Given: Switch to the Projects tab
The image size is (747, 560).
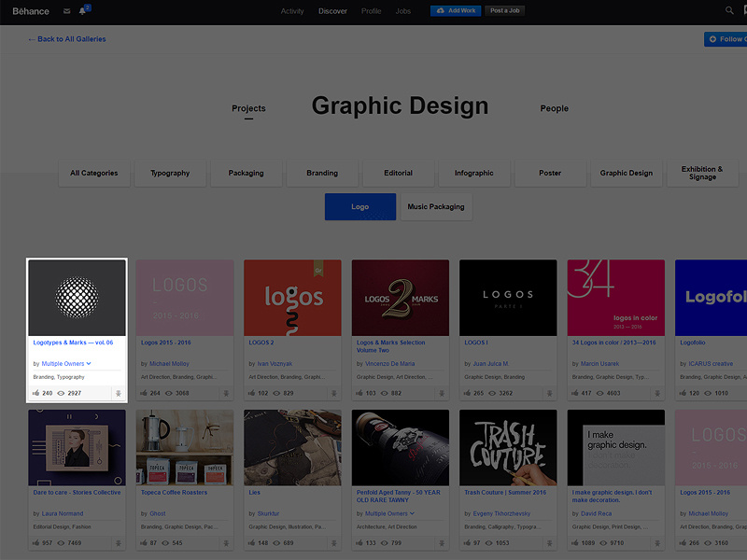Looking at the screenshot, I should (248, 108).
